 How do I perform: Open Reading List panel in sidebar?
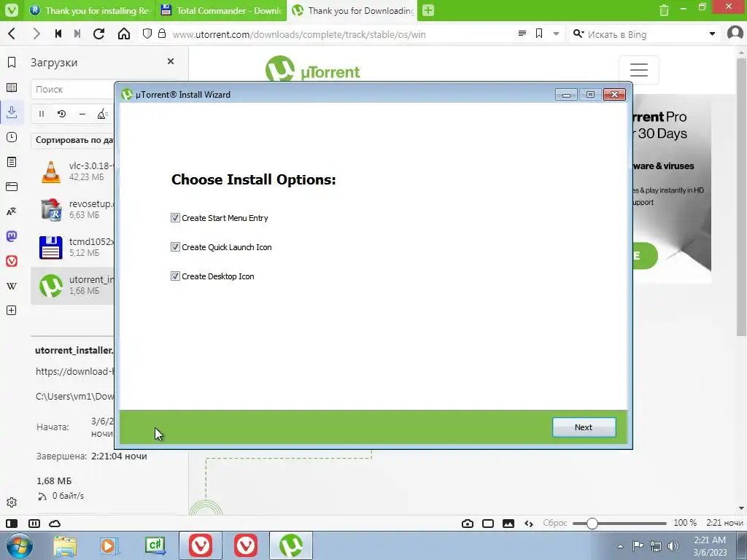click(x=12, y=87)
